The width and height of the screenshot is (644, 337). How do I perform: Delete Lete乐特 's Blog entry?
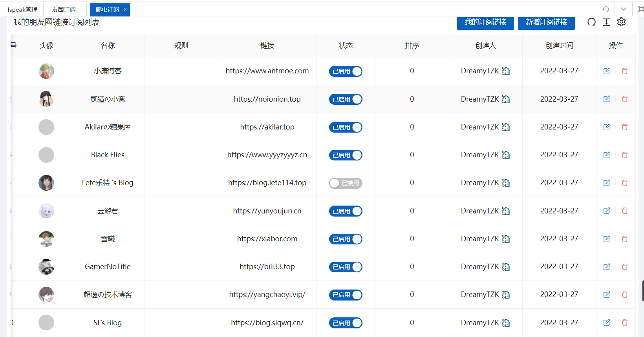coord(625,183)
